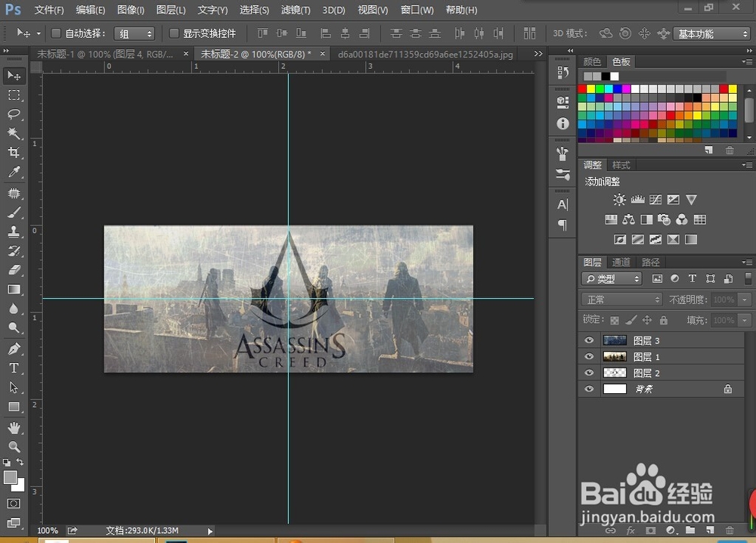Image resolution: width=756 pixels, height=543 pixels.
Task: Select the Crop tool
Action: (x=14, y=152)
